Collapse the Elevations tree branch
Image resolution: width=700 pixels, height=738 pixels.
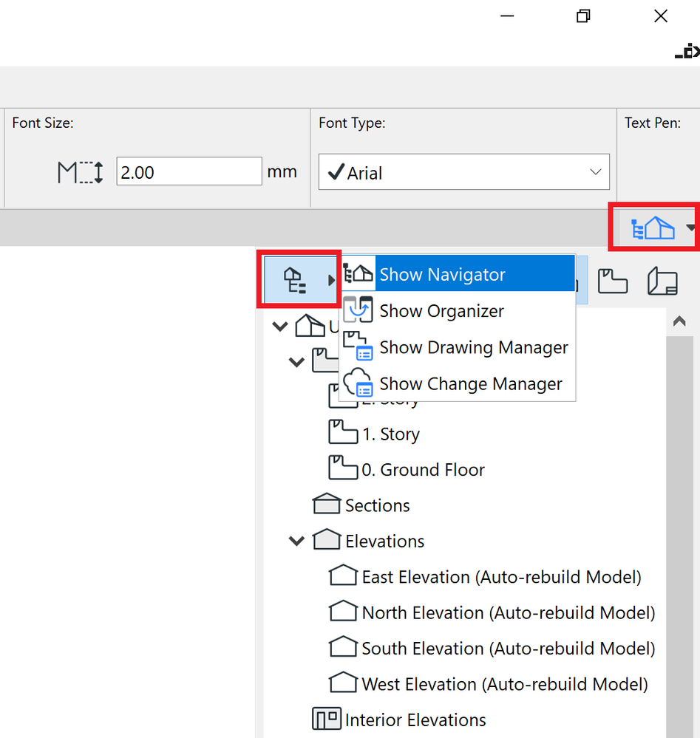click(x=296, y=540)
